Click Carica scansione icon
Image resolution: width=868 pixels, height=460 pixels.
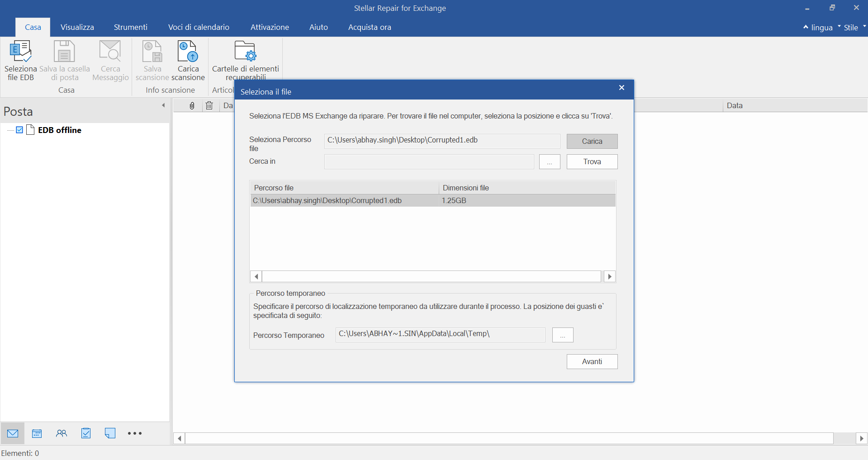point(188,51)
